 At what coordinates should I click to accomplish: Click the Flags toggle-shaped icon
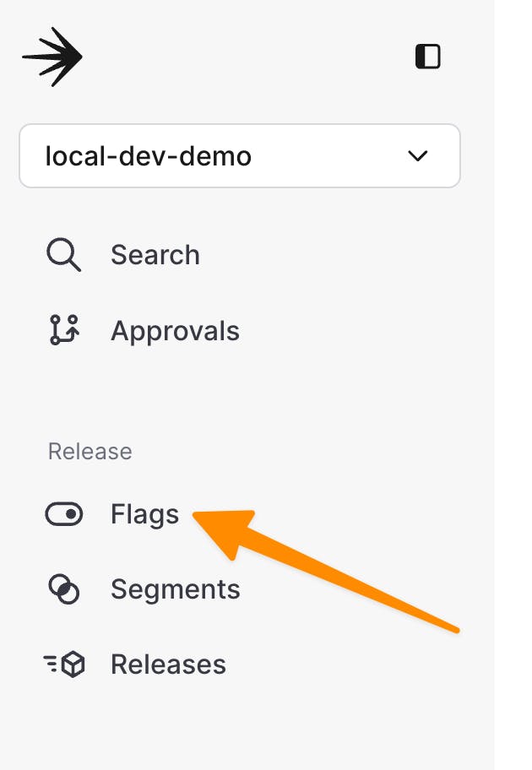pos(63,514)
